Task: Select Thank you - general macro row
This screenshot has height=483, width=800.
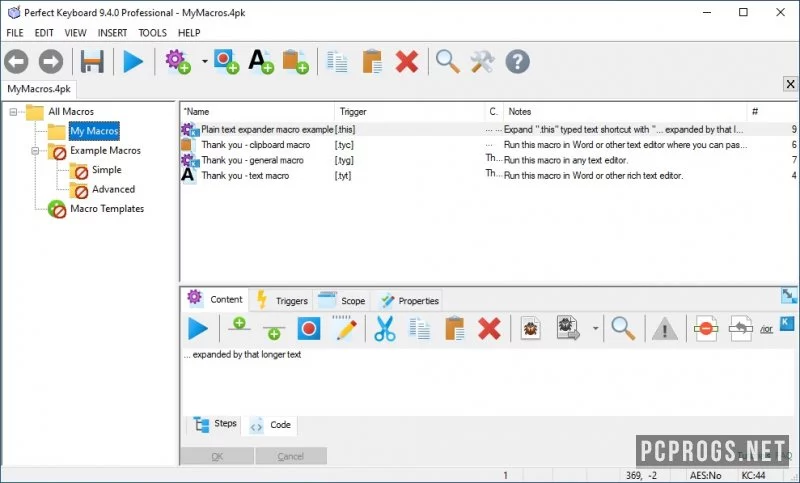Action: [x=489, y=160]
